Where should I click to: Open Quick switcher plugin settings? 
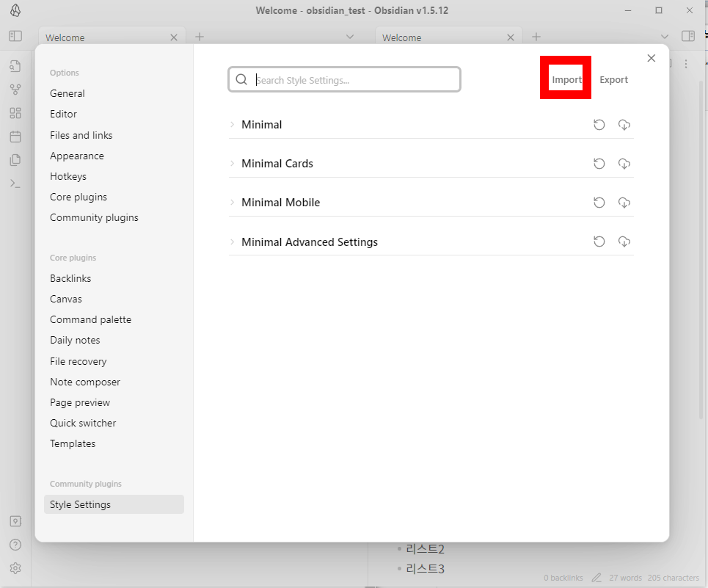83,423
